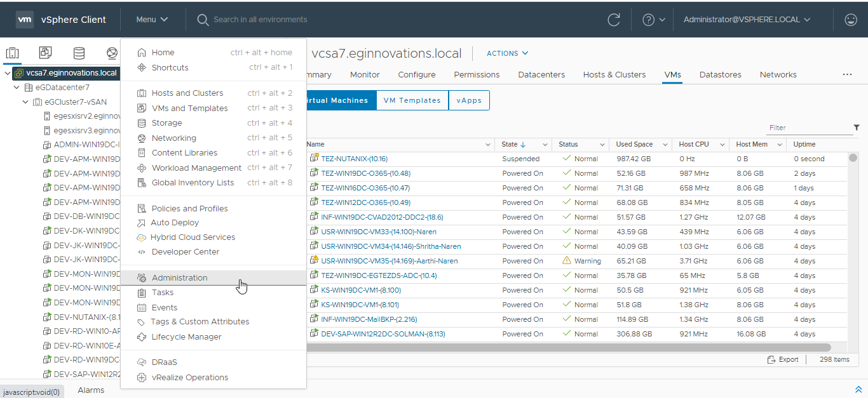
Task: Click the Filter input field
Action: click(809, 128)
